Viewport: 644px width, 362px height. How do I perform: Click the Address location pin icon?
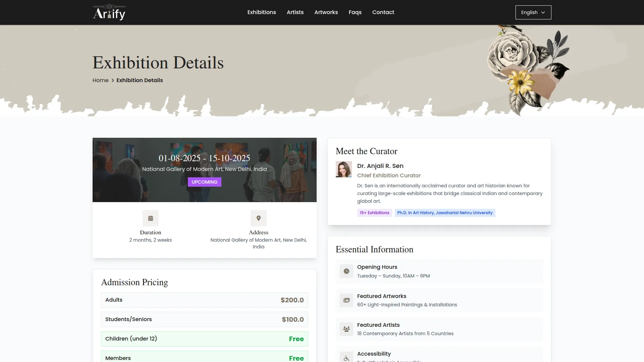coord(258,218)
